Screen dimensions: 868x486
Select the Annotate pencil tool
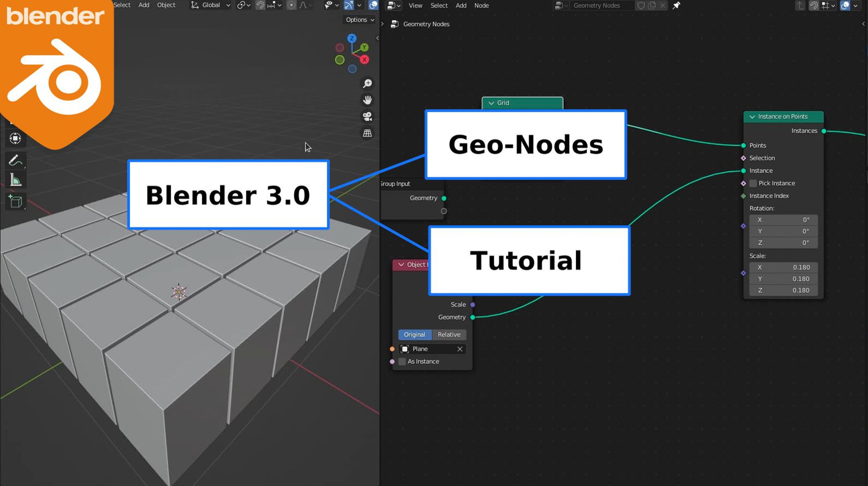pos(15,160)
